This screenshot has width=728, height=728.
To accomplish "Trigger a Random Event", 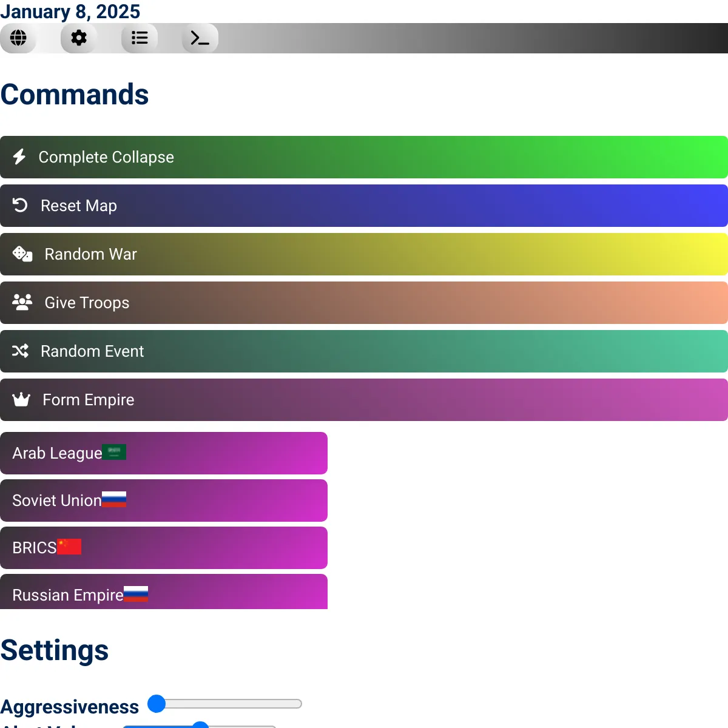I will pyautogui.click(x=364, y=351).
